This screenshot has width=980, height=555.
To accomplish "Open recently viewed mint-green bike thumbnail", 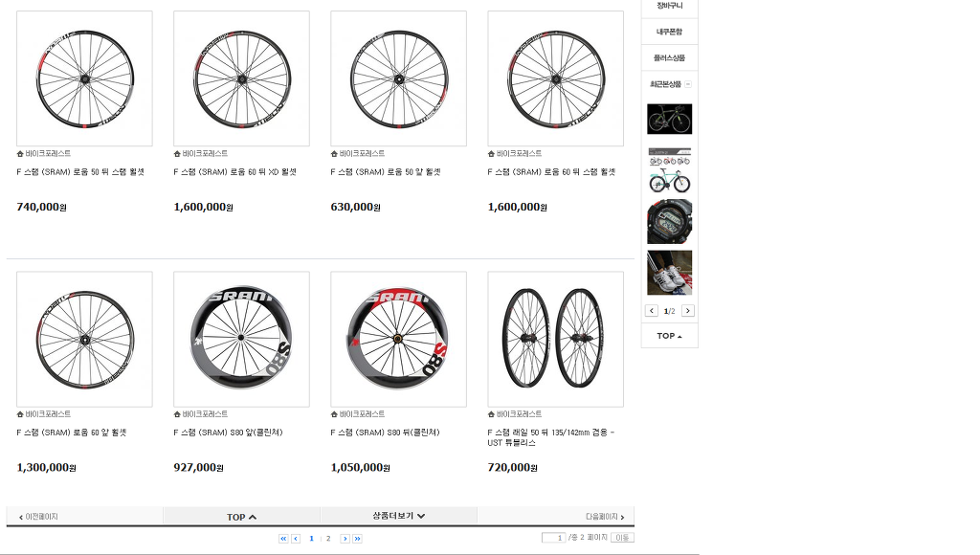I will click(669, 170).
